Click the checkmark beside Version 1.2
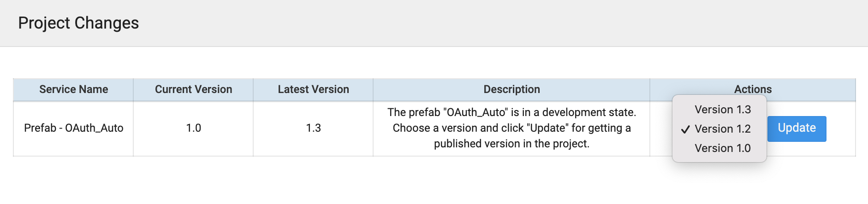 click(685, 129)
